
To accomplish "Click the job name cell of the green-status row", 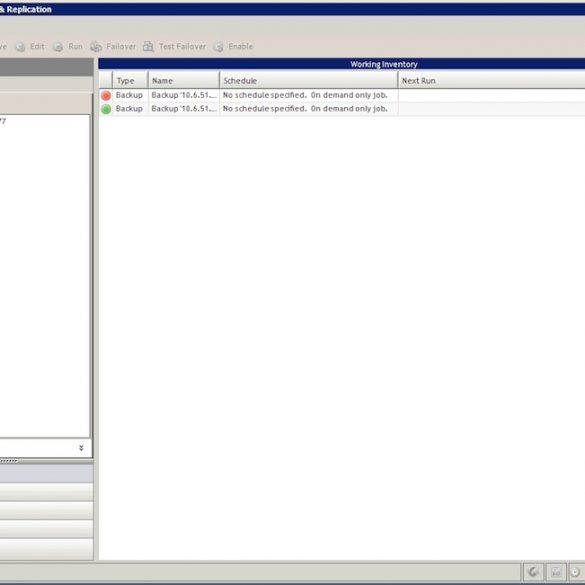I will click(184, 109).
